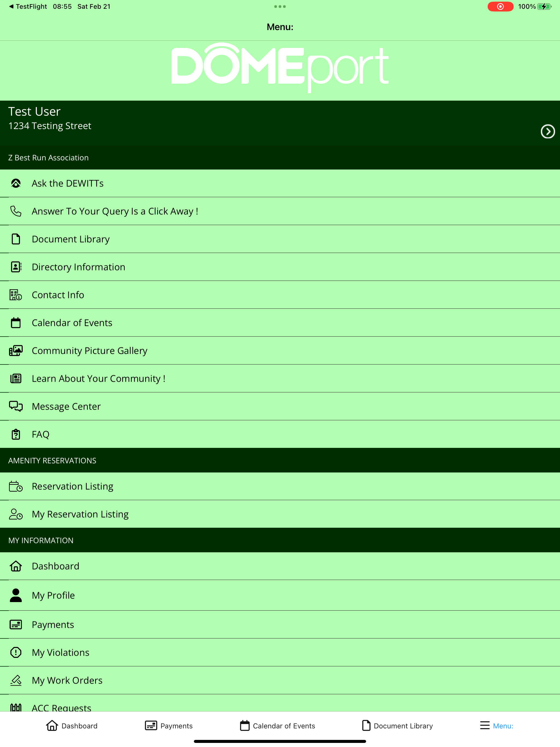The image size is (560, 747).
Task: Tap the house icon next to Dashboard in the list
Action: coord(16,566)
